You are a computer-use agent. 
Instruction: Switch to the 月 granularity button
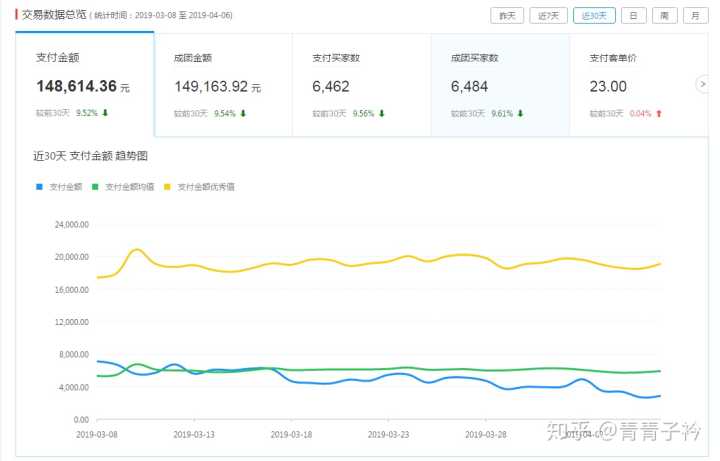coord(693,15)
